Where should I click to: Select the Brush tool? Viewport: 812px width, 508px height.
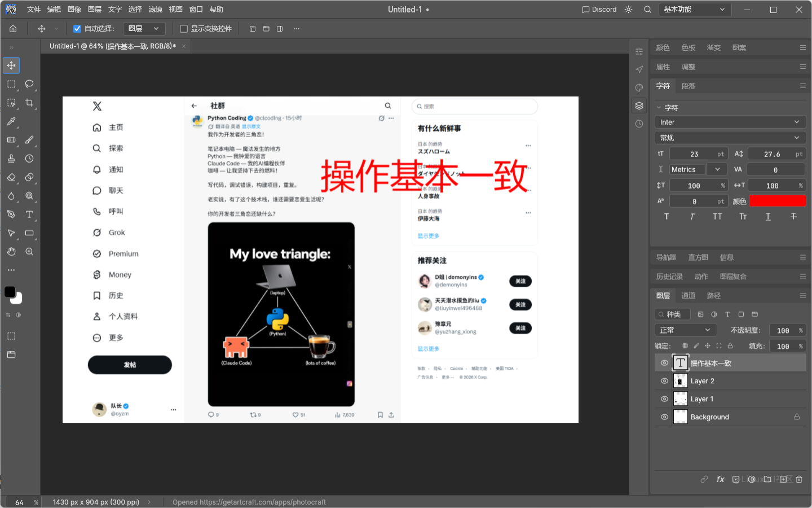click(x=29, y=140)
